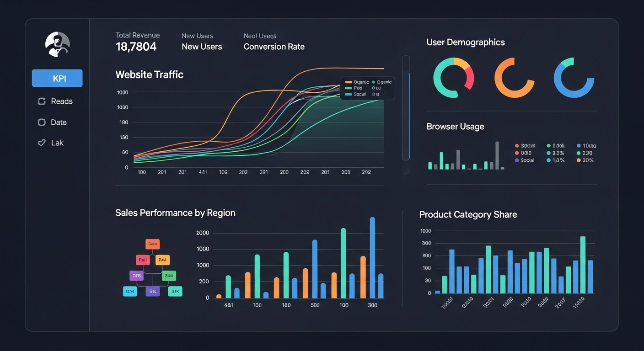Select the cyan bottom-left node in region tree
Image resolution: width=644 pixels, height=351 pixels.
pyautogui.click(x=130, y=291)
